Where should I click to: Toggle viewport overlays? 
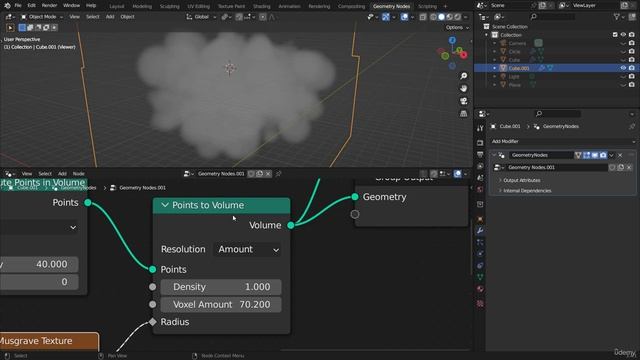(404, 17)
